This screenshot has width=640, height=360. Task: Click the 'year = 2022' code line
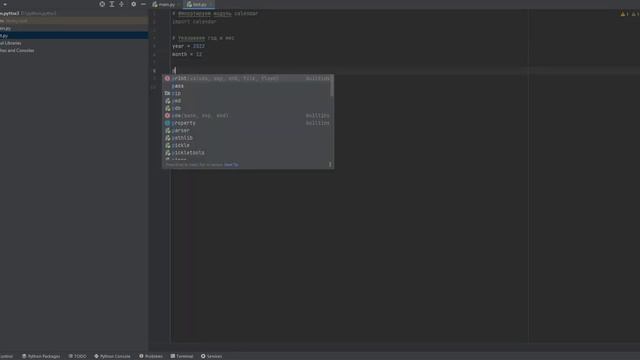[x=188, y=46]
